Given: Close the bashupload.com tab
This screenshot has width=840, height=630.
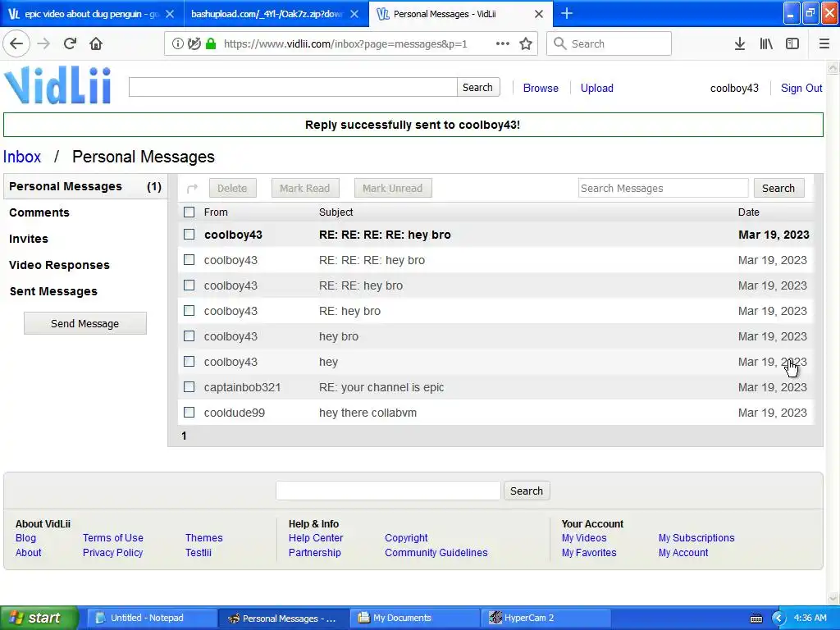Looking at the screenshot, I should pyautogui.click(x=354, y=14).
